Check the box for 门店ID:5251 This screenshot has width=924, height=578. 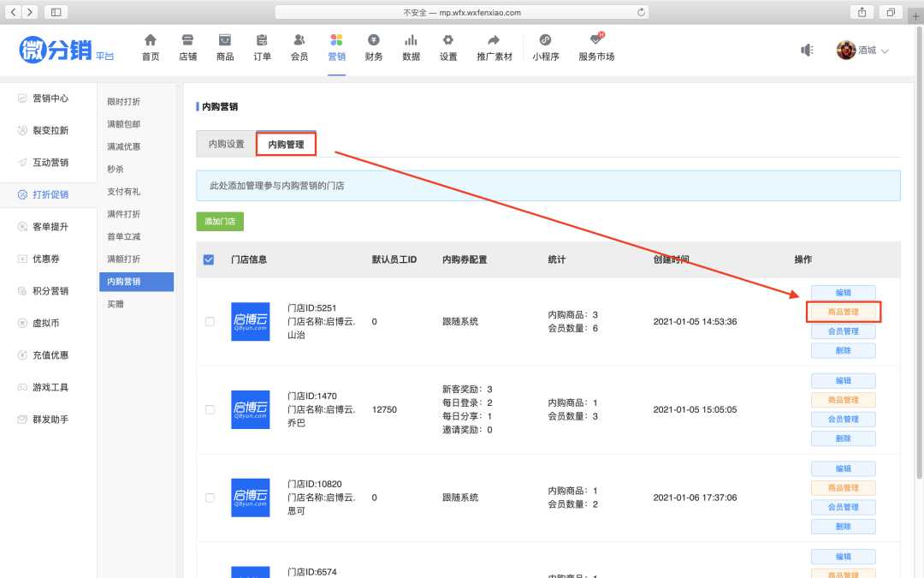(210, 321)
